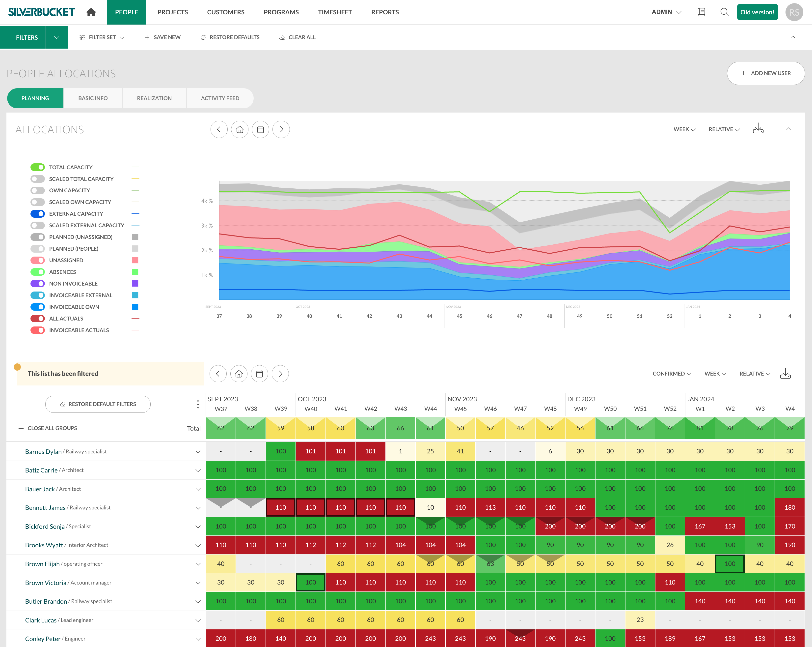The width and height of the screenshot is (812, 647).
Task: Open Bennett James profile link
Action: 45,508
